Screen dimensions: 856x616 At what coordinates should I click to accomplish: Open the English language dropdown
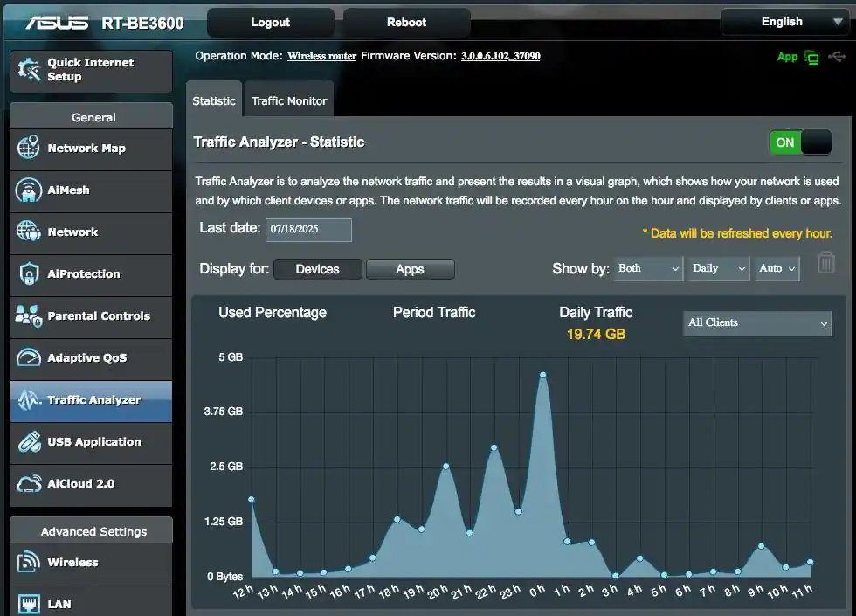[783, 22]
